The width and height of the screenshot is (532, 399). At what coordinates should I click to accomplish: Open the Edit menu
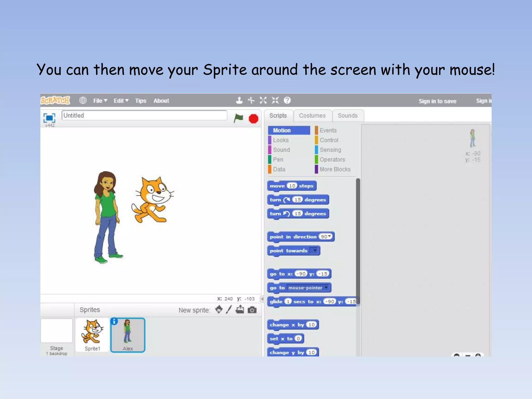[121, 101]
